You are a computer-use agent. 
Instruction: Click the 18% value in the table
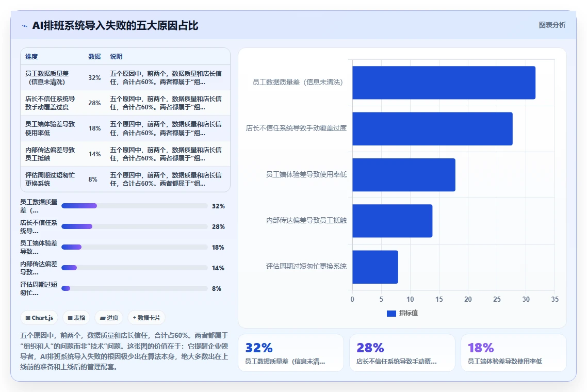[94, 128]
